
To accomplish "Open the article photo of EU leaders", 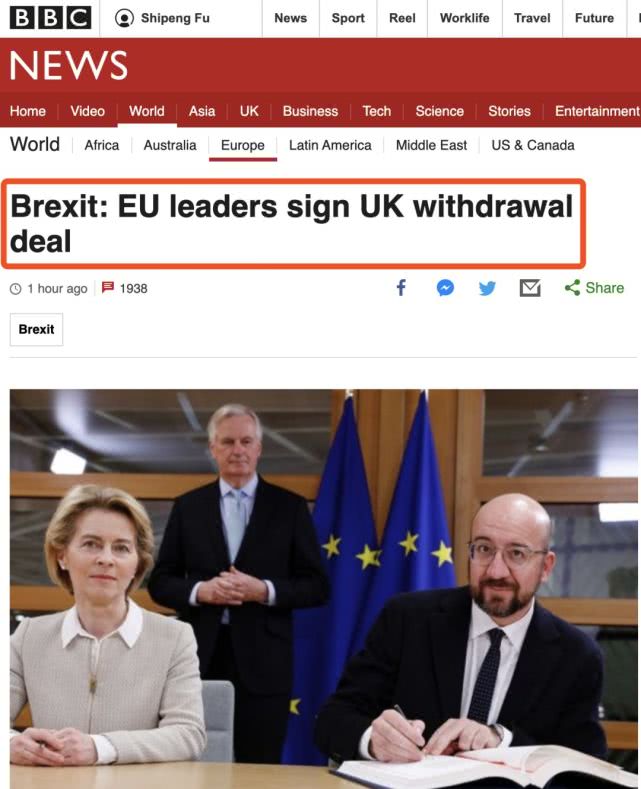I will pos(324,589).
